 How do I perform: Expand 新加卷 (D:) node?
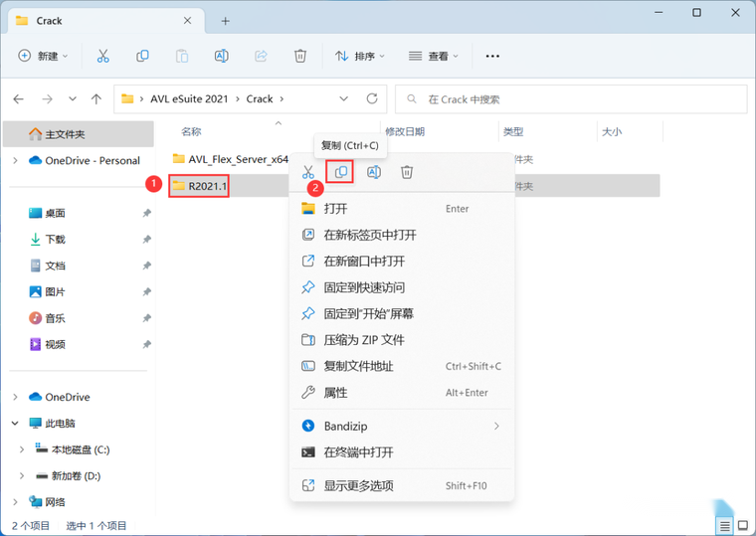[x=22, y=475]
